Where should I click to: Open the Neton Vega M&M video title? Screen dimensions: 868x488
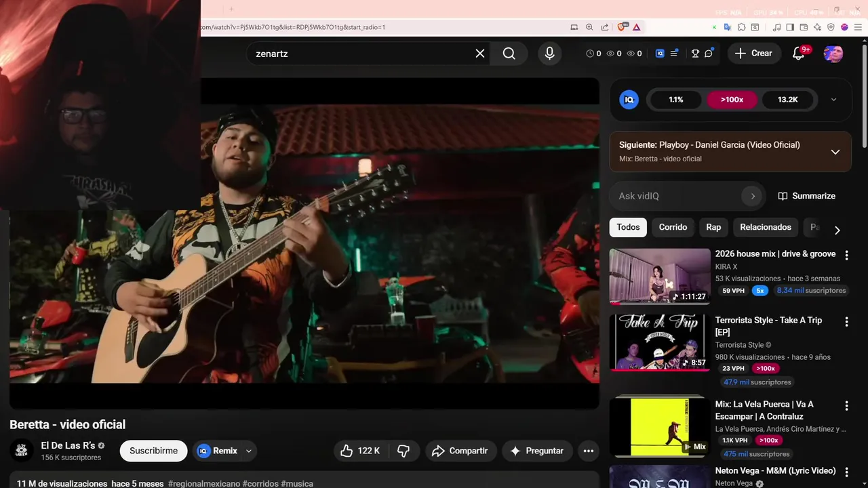pos(775,470)
